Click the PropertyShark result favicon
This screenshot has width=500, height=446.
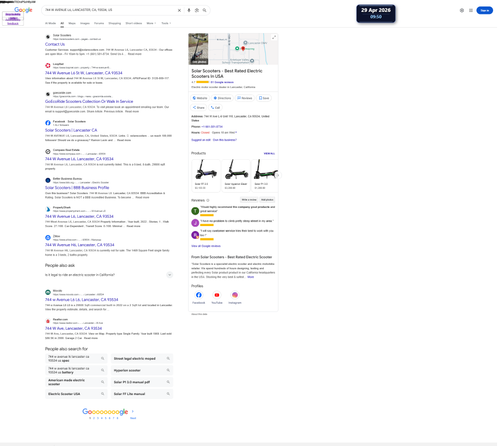coord(48,209)
